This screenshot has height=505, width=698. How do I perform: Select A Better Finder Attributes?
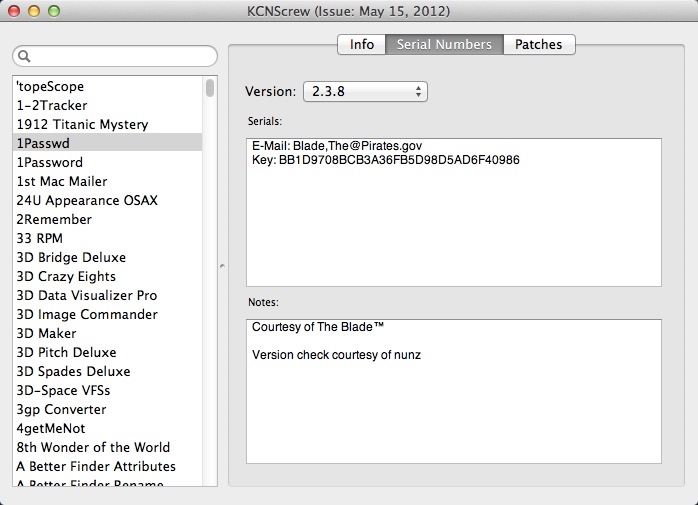[107, 466]
